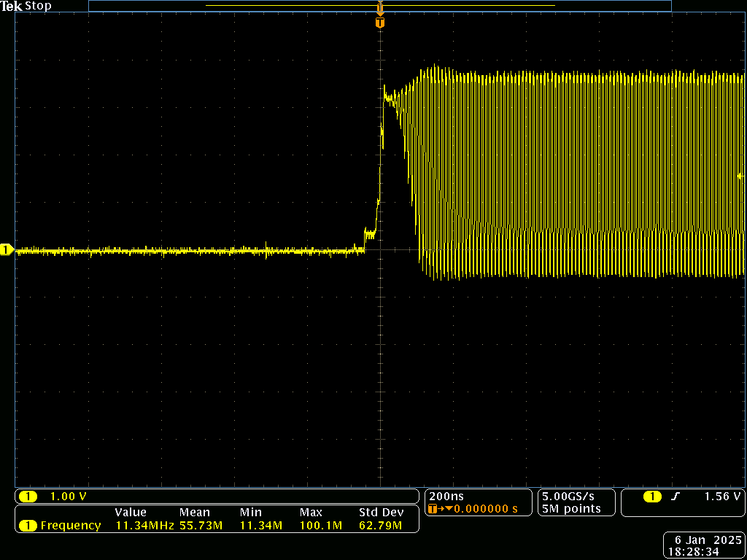Click the 5.00GS/s sample rate readout
The image size is (747, 560).
pos(568,496)
